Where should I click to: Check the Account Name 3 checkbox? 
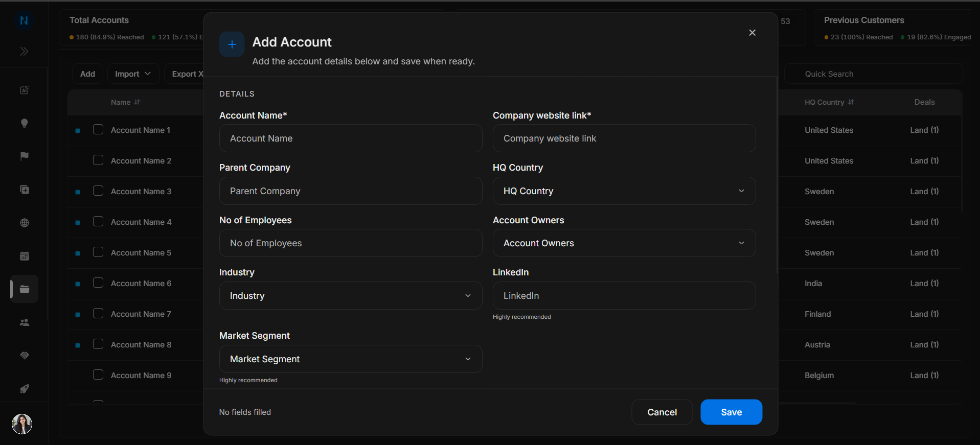pyautogui.click(x=98, y=191)
